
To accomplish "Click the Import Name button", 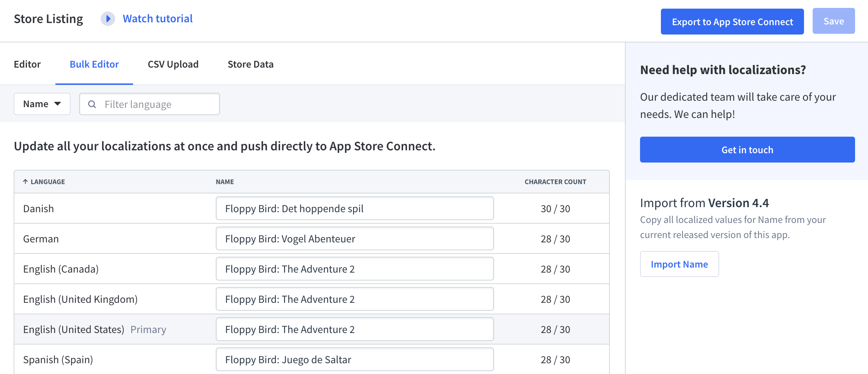I will point(679,264).
